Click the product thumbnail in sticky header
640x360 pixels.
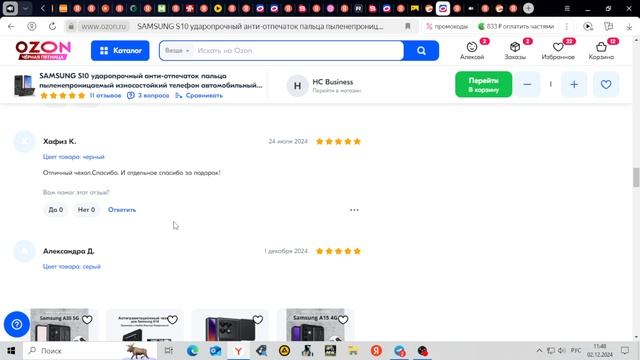[24, 85]
